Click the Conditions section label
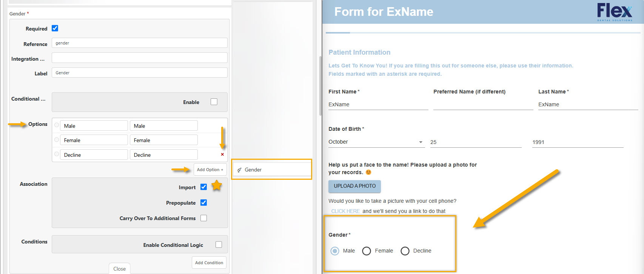The height and width of the screenshot is (274, 644). click(34, 242)
